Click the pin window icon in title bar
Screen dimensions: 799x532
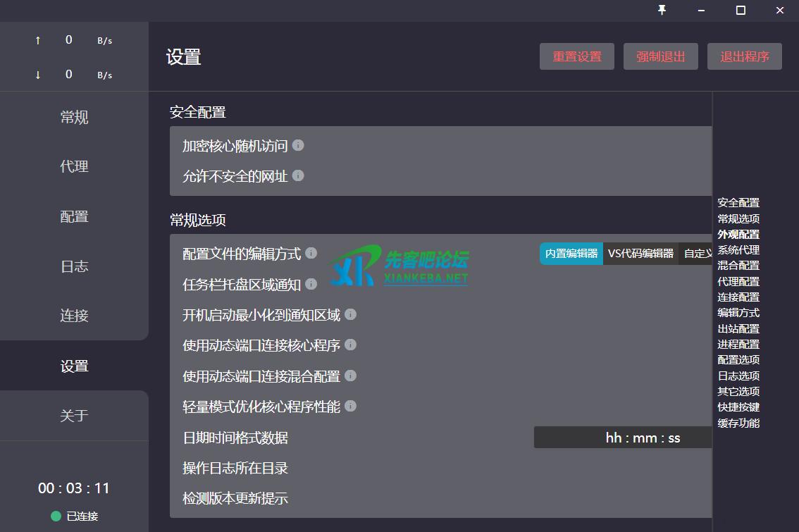click(x=662, y=10)
